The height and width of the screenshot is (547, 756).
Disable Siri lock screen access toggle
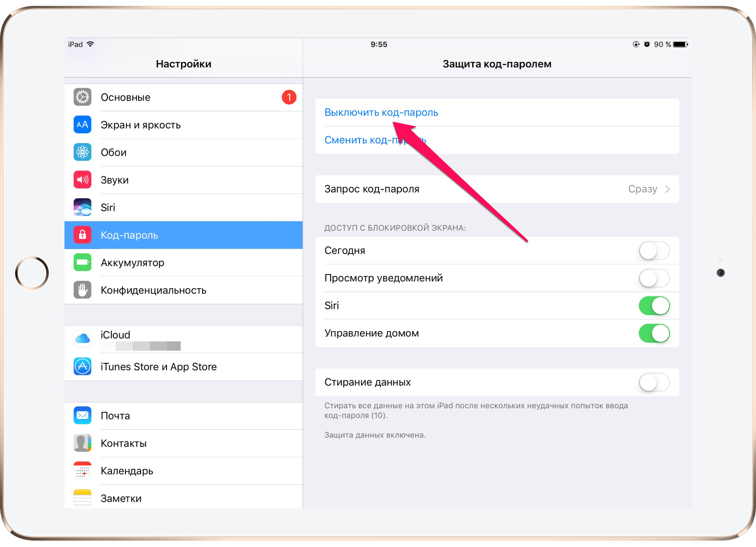point(654,306)
